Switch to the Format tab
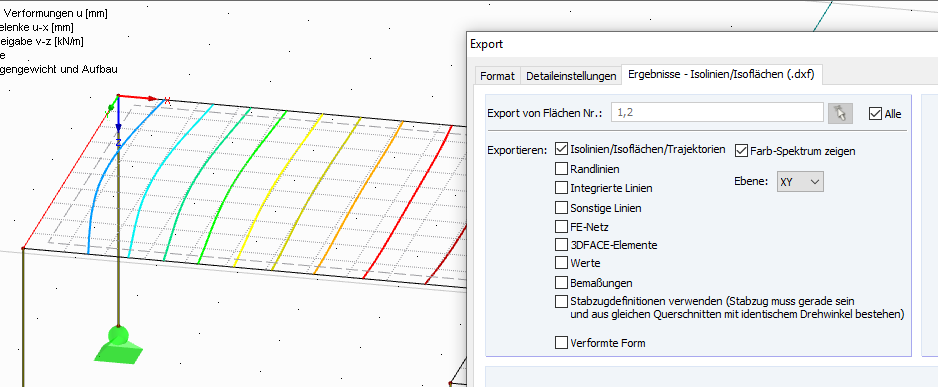The image size is (938, 387). pyautogui.click(x=497, y=76)
